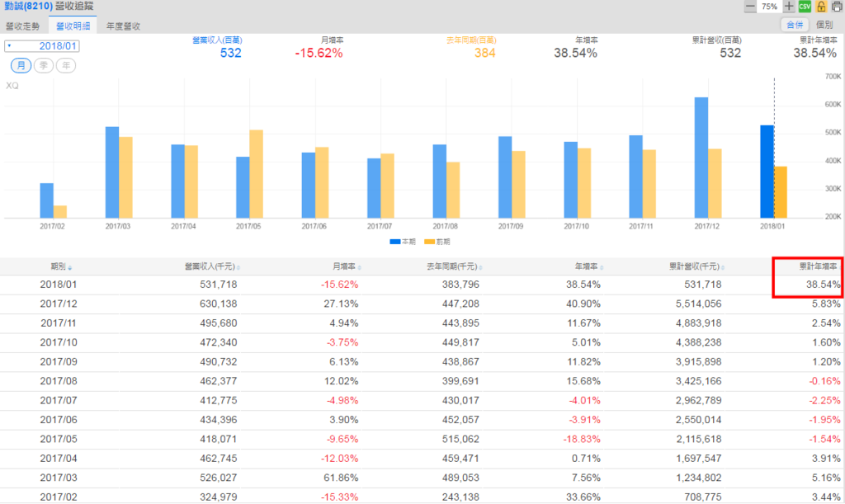Select the 2018/01 table row period
845x504 pixels.
(x=59, y=285)
